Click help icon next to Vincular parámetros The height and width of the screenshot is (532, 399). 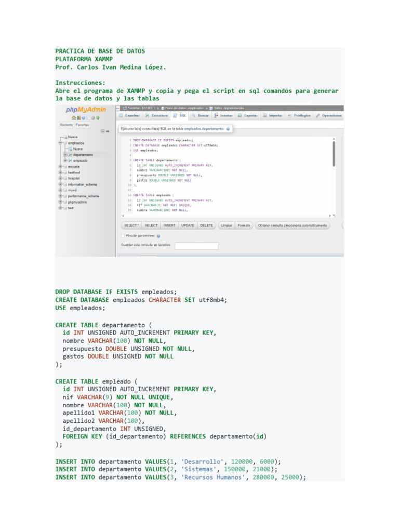[x=158, y=236]
